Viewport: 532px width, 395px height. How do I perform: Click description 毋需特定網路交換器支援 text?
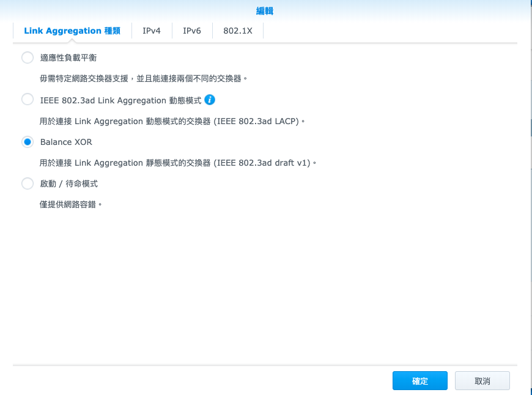click(144, 79)
